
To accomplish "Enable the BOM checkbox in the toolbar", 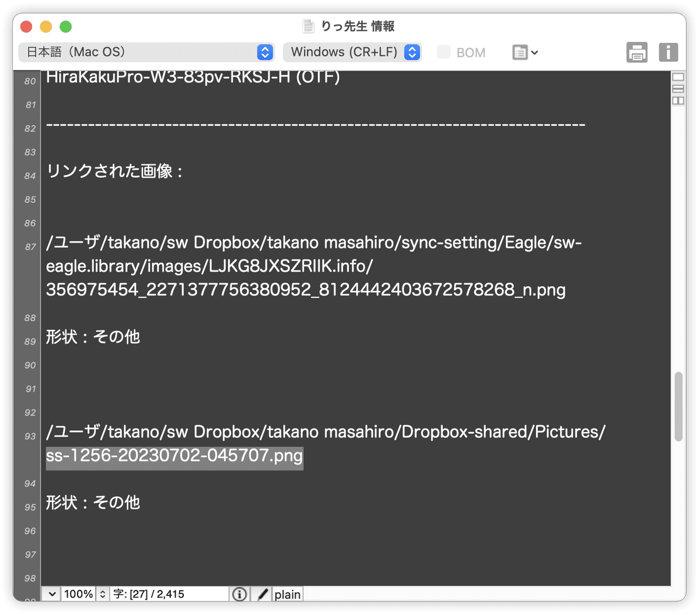I will click(443, 52).
